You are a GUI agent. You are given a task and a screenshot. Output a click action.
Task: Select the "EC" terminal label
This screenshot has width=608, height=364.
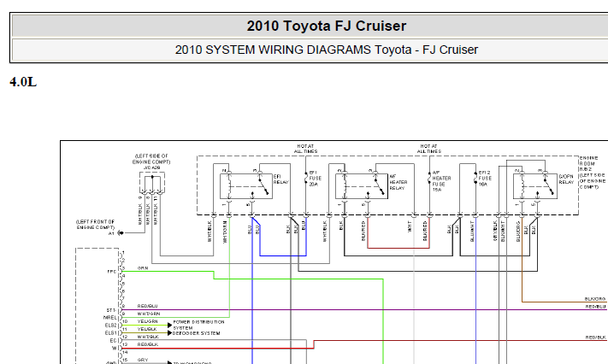pos(113,340)
